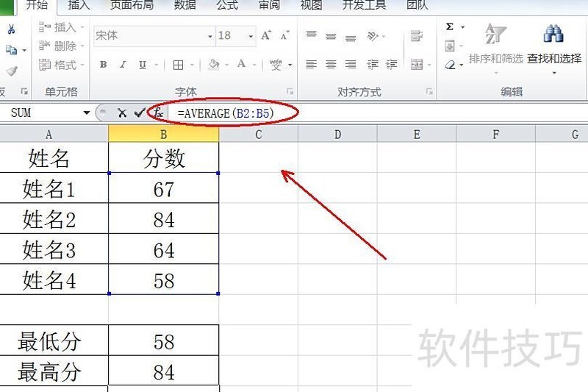Expand the Fill Color dropdown arrow

point(227,65)
